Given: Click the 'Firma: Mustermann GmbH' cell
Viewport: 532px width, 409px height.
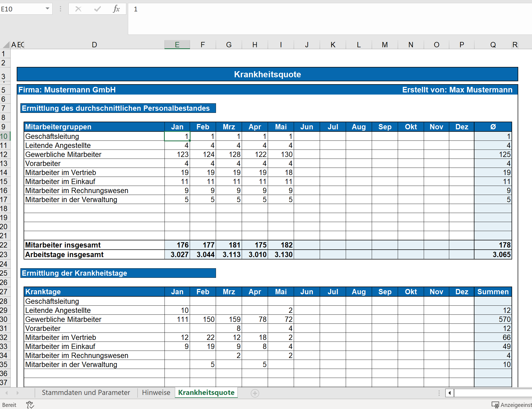Looking at the screenshot, I should tap(67, 90).
